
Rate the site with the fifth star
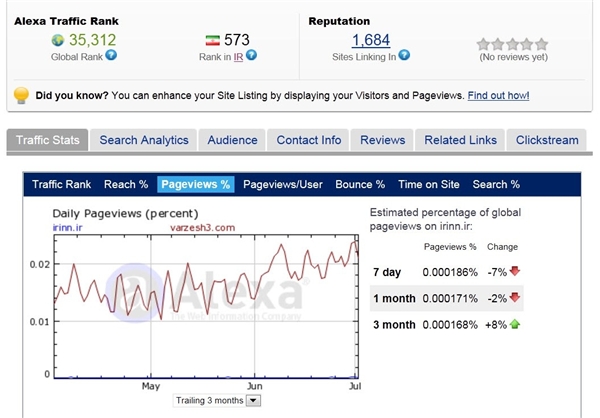(x=541, y=44)
